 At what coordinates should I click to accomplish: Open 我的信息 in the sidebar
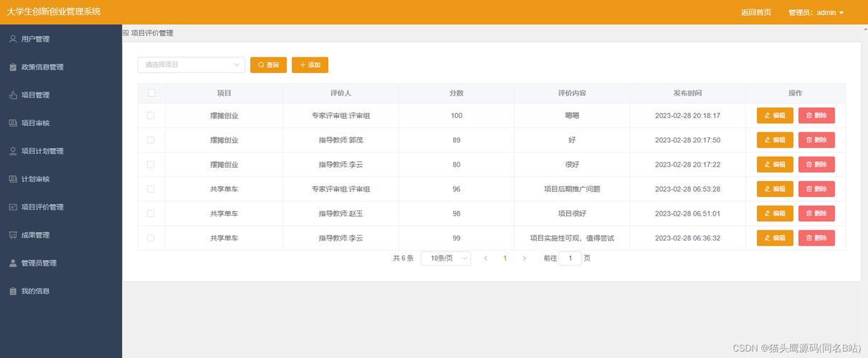coord(61,291)
